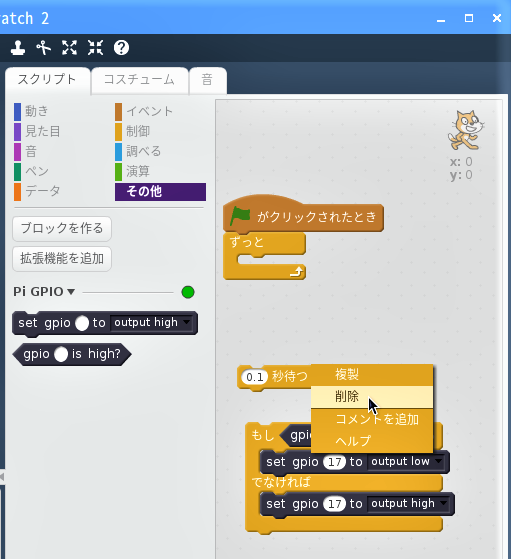Switch to the スクリプト tab
This screenshot has width=511, height=559.
pos(47,79)
